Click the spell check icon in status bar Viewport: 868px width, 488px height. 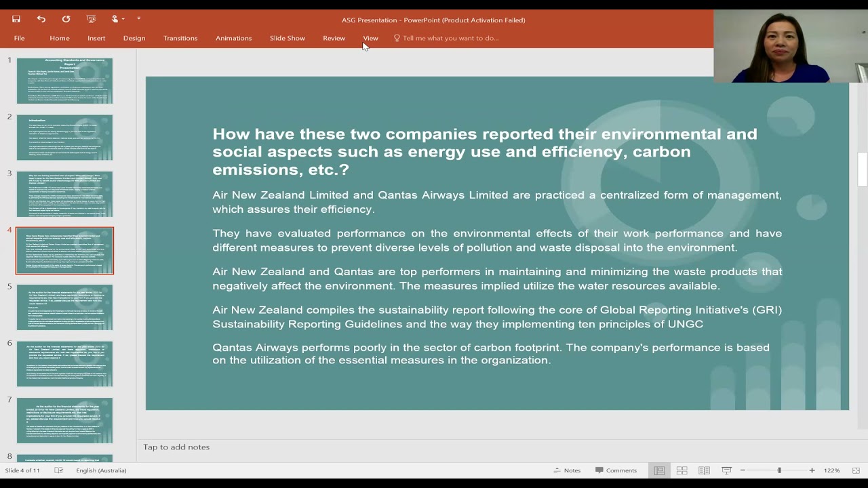(59, 470)
